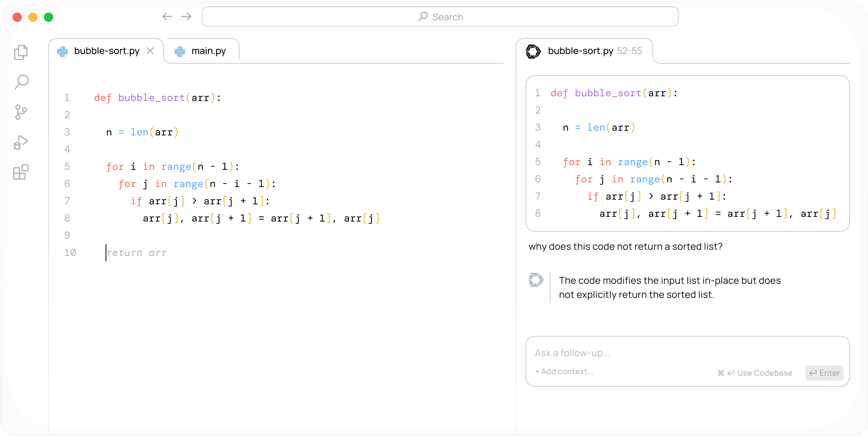Click the ghost 'return arr' suggestion on line 10
Screen dimensions: 868x436
(x=136, y=253)
